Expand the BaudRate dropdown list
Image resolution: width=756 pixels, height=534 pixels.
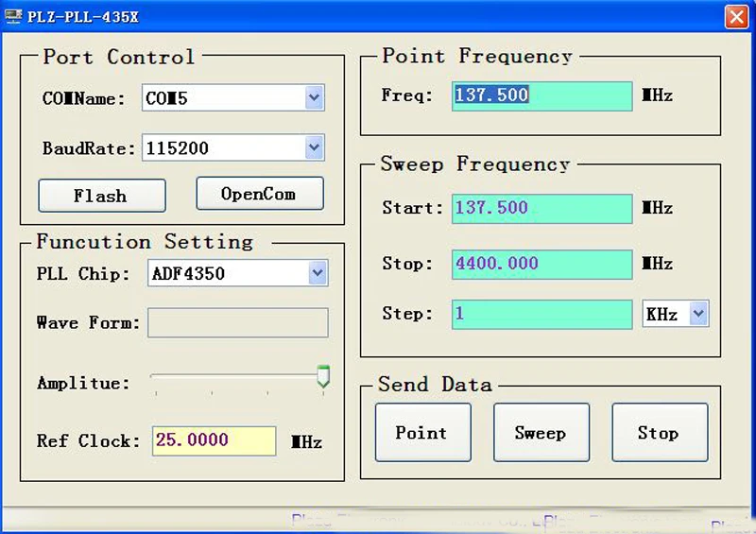pyautogui.click(x=315, y=147)
